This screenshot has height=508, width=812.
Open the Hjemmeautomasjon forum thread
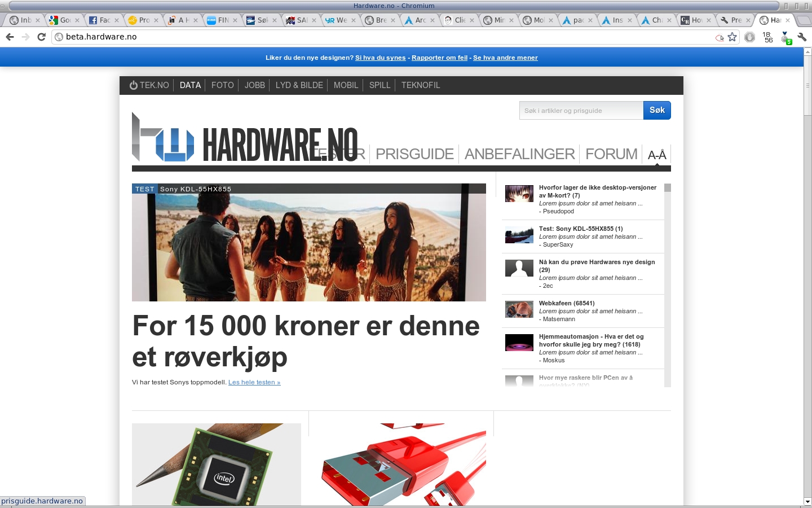pos(592,340)
